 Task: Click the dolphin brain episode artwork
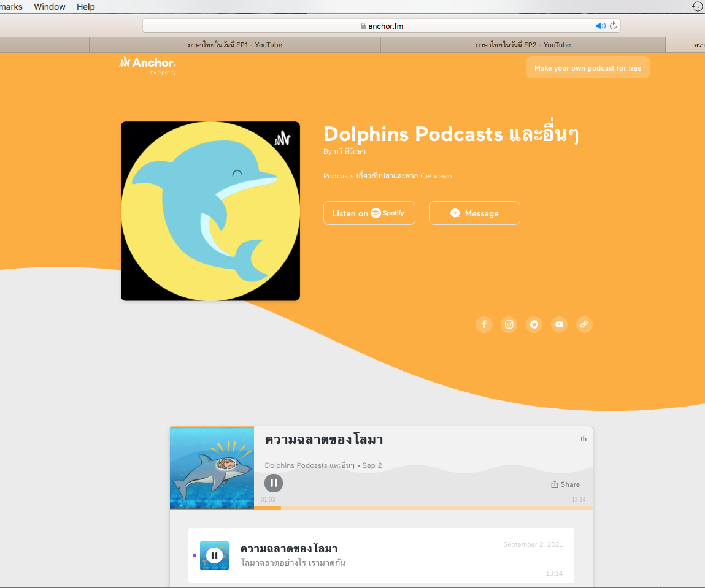click(212, 468)
